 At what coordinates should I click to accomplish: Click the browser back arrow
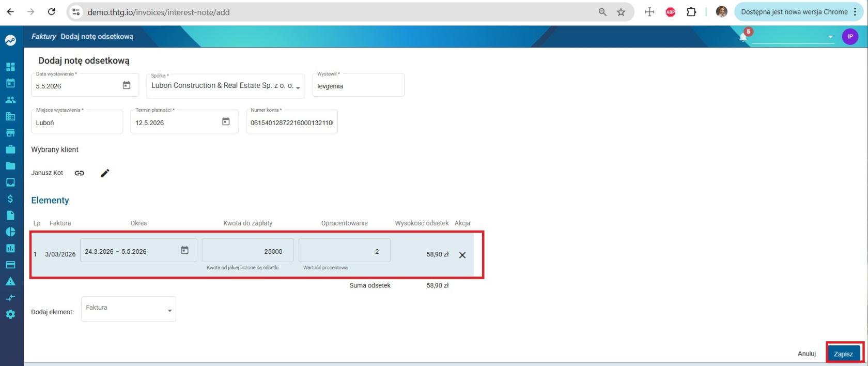pos(10,11)
